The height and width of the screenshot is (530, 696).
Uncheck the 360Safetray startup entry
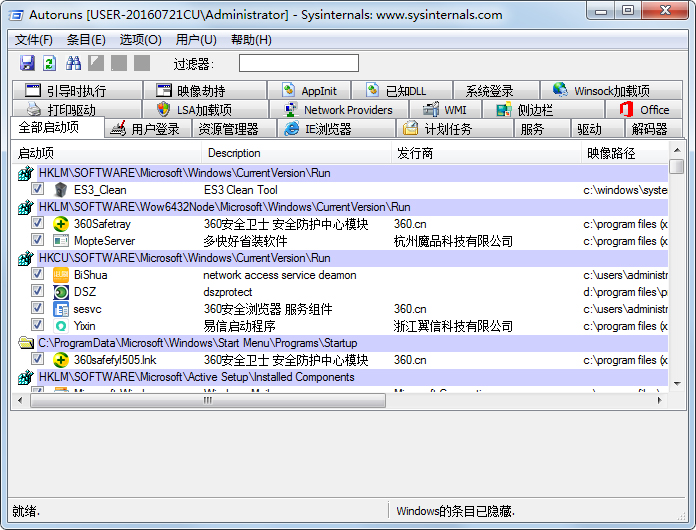(x=37, y=222)
